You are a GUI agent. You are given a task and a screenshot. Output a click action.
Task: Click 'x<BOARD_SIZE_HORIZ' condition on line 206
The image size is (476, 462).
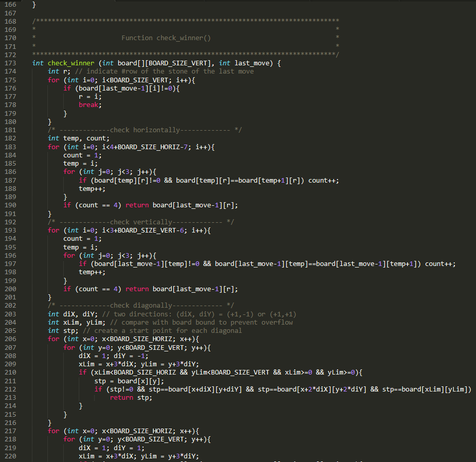pyautogui.click(x=137, y=339)
